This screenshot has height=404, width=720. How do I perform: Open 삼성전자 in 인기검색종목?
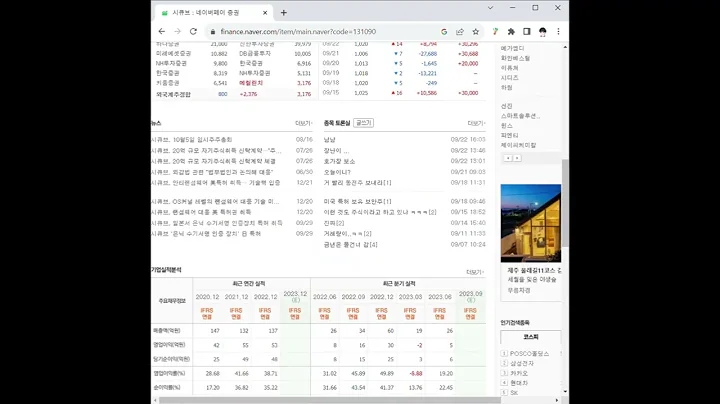click(522, 363)
